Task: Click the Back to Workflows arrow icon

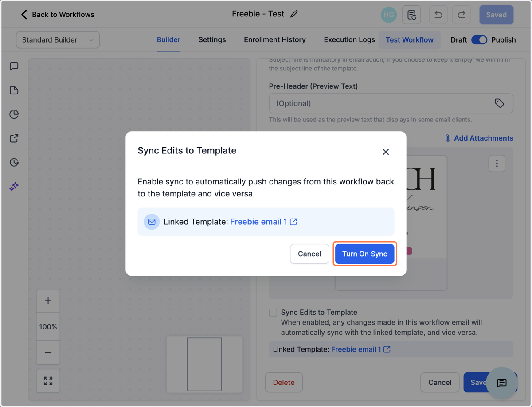Action: 24,15
